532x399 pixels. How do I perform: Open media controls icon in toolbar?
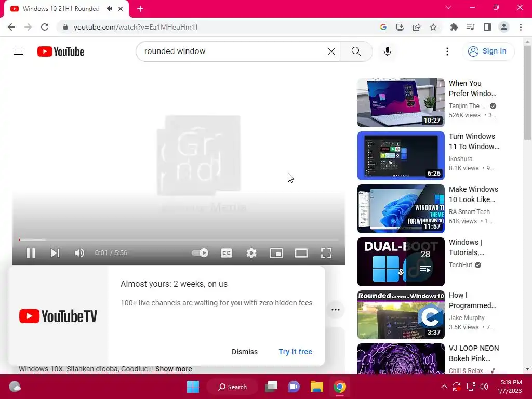click(470, 27)
